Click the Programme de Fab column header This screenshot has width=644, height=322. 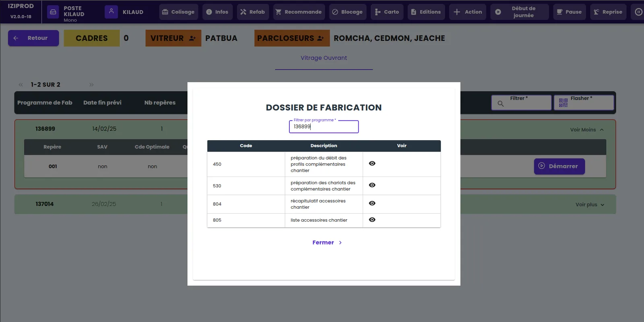(x=45, y=103)
